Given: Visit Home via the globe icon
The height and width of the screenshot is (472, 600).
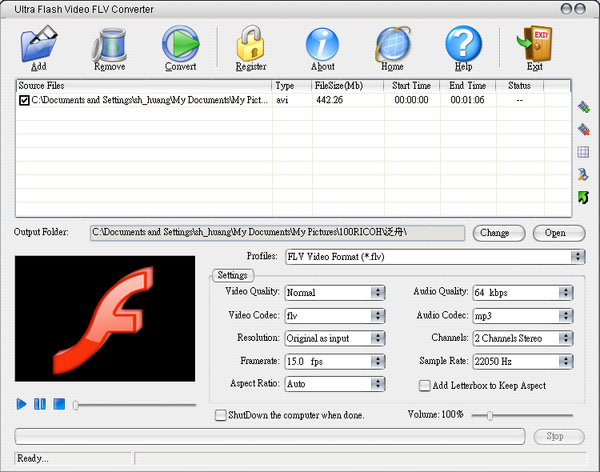Looking at the screenshot, I should (x=393, y=44).
